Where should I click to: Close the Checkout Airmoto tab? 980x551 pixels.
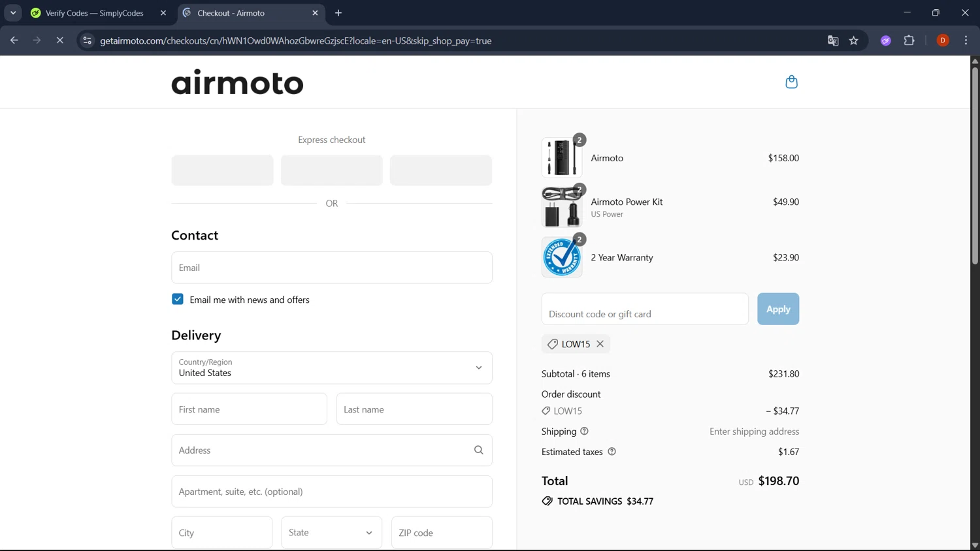315,13
